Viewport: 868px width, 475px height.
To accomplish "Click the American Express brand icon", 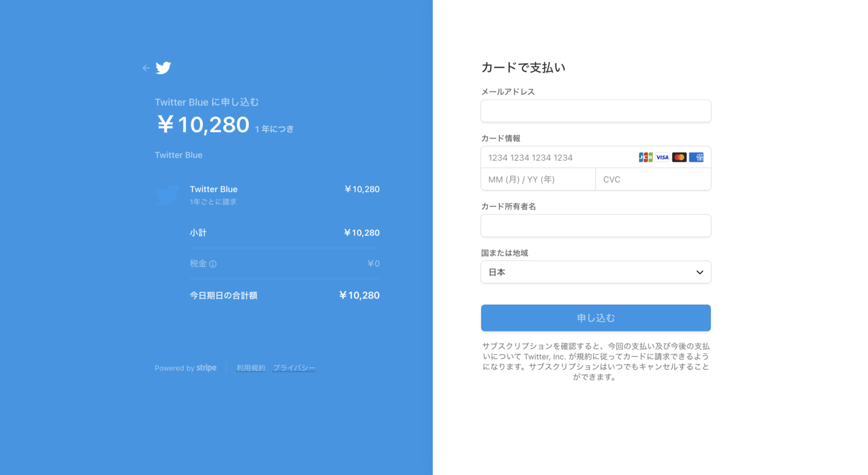I will pos(696,157).
